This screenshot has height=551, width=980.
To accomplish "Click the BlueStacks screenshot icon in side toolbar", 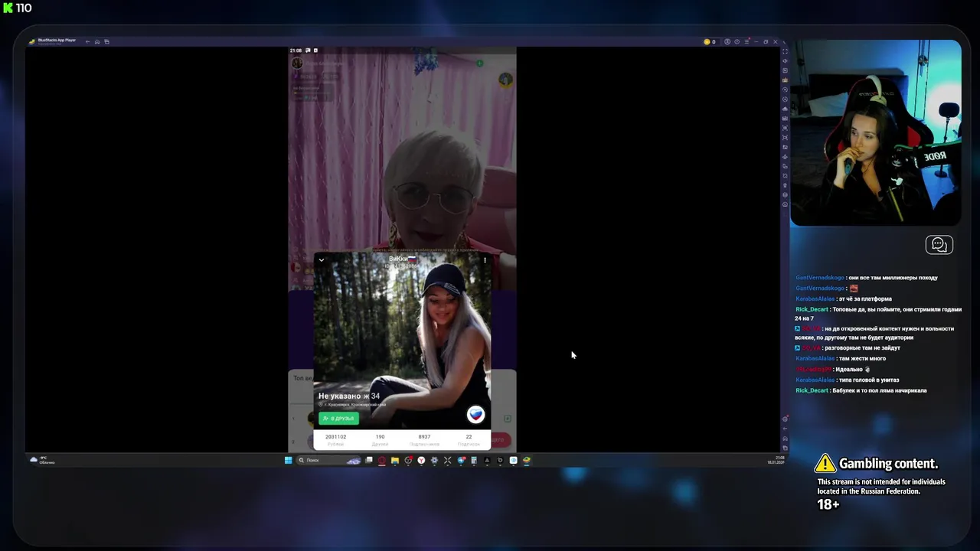I will 785,137.
